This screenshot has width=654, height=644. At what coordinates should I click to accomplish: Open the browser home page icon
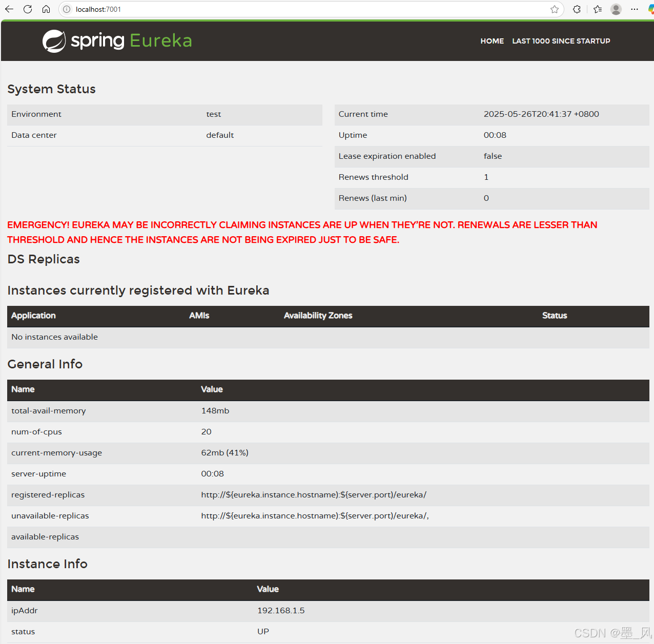(46, 9)
